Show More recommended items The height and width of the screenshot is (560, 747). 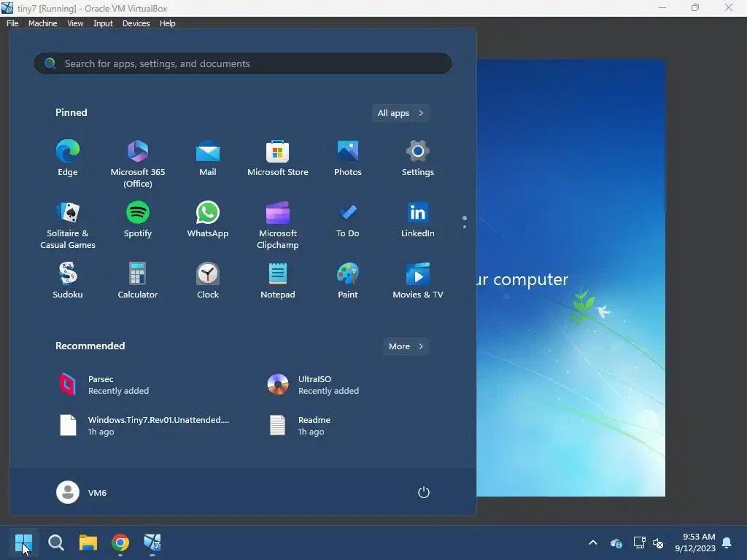[406, 346]
